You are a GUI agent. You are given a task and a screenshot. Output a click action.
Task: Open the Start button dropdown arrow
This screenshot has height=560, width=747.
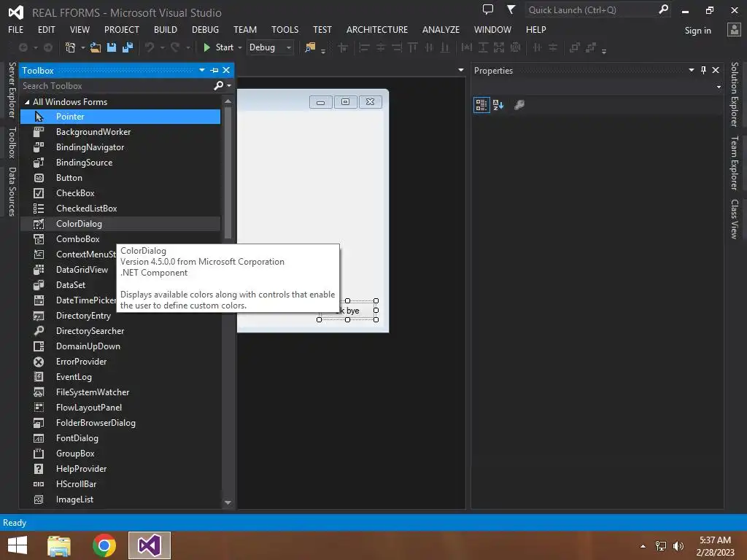[x=239, y=47]
